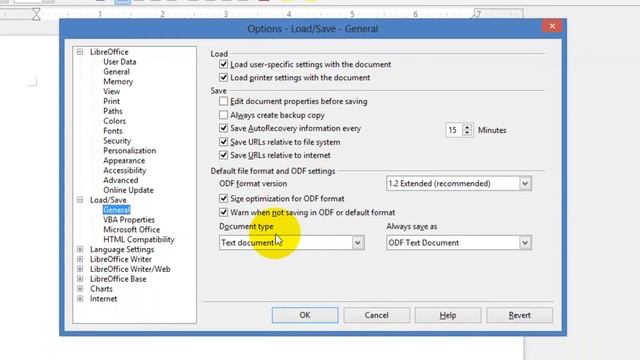Toggle Size optimization for ODF format
640x360 pixels.
click(x=223, y=198)
